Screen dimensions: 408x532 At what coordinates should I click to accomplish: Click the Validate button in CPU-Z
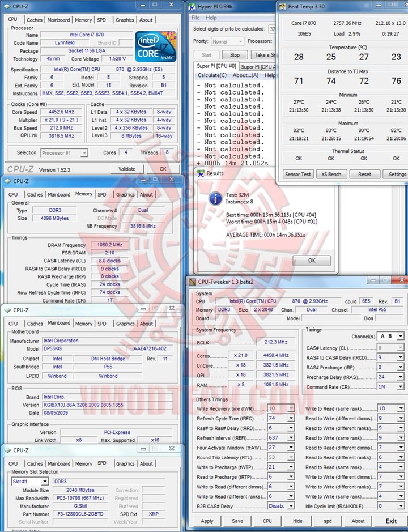point(127,169)
